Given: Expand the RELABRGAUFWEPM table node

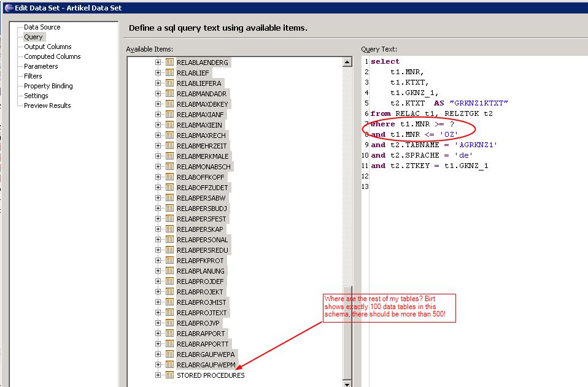Looking at the screenshot, I should (158, 364).
